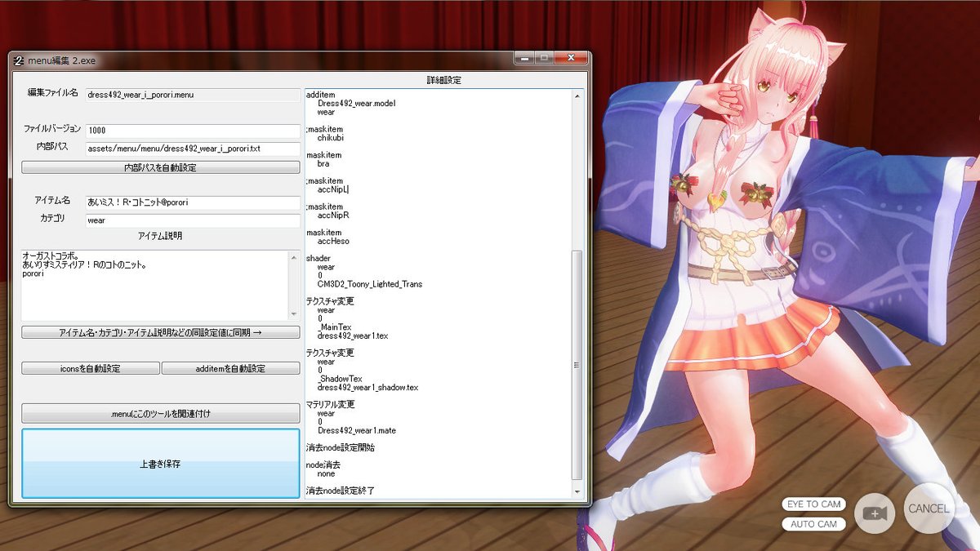
Task: Click the 詳細設定 heading label
Action: pyautogui.click(x=444, y=80)
